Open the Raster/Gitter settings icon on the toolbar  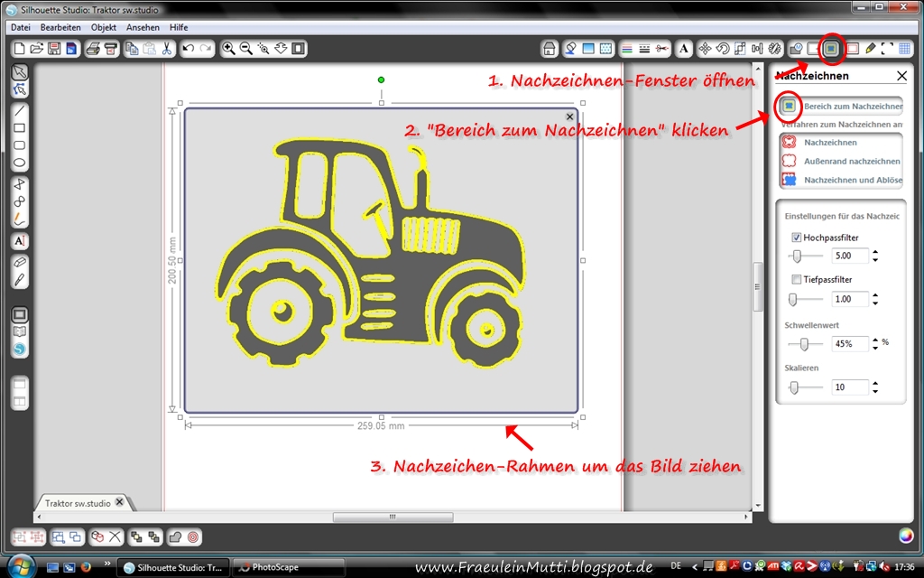coord(905,49)
